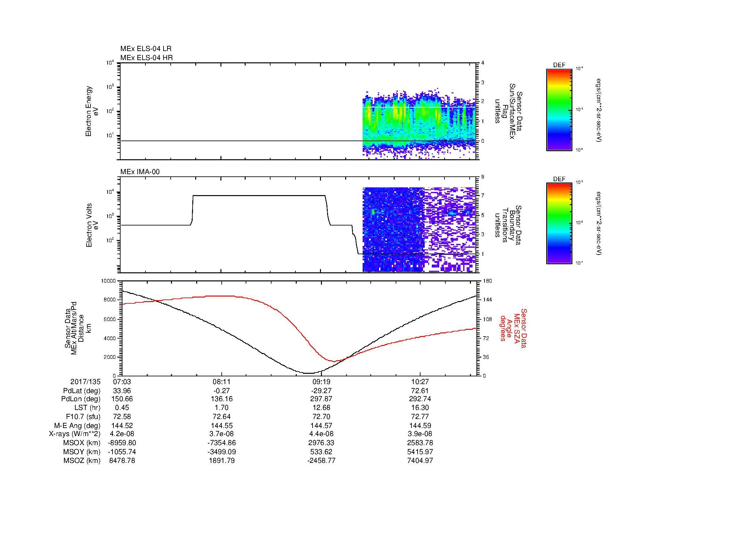Click the '09:19' time tick label
This screenshot has height=534, width=756.
point(321,382)
